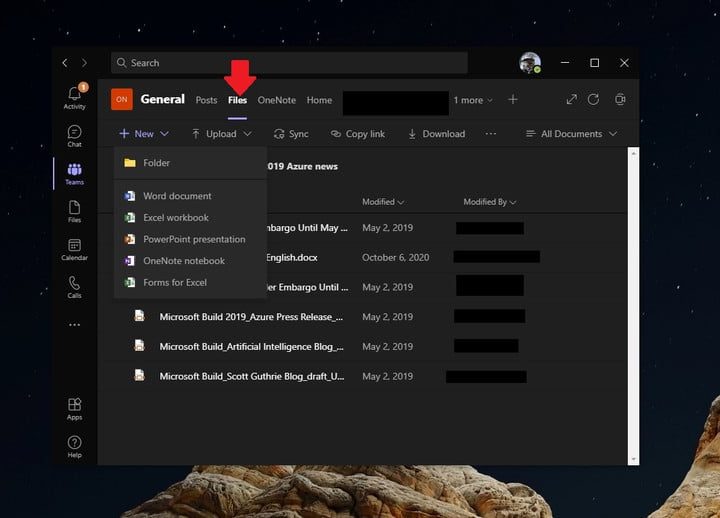Screen dimensions: 720x518
Task: Click the scrollbar up arrow
Action: pos(634,153)
